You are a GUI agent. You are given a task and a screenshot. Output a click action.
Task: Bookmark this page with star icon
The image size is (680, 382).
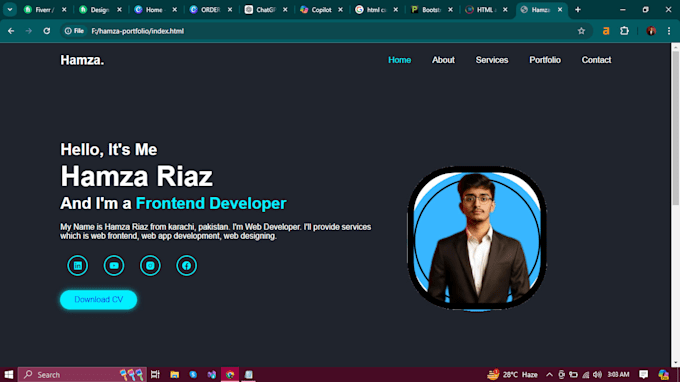[x=581, y=31]
